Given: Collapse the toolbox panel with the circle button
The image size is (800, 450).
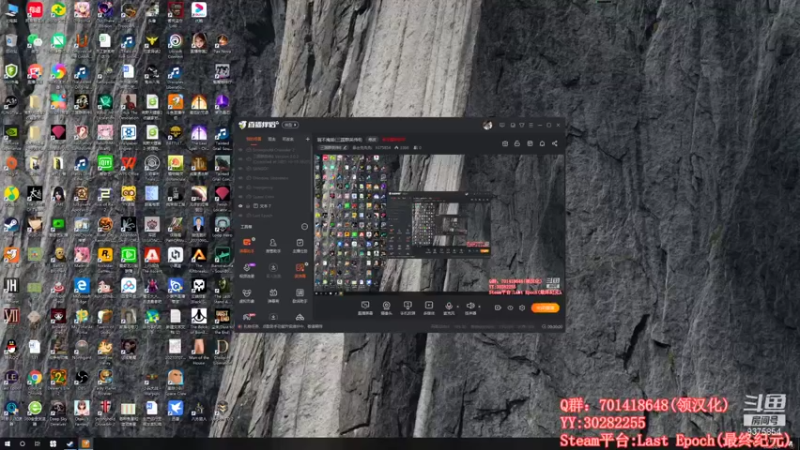Looking at the screenshot, I should (305, 227).
